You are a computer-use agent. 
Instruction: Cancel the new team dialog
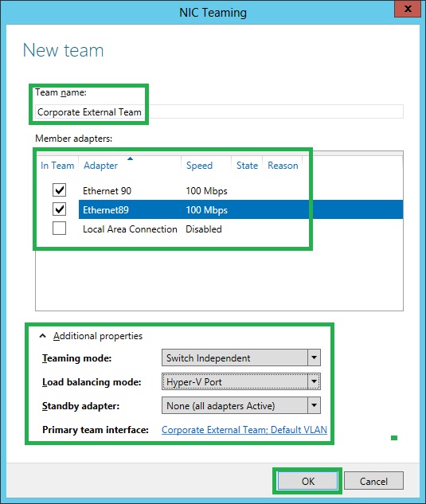(x=373, y=481)
